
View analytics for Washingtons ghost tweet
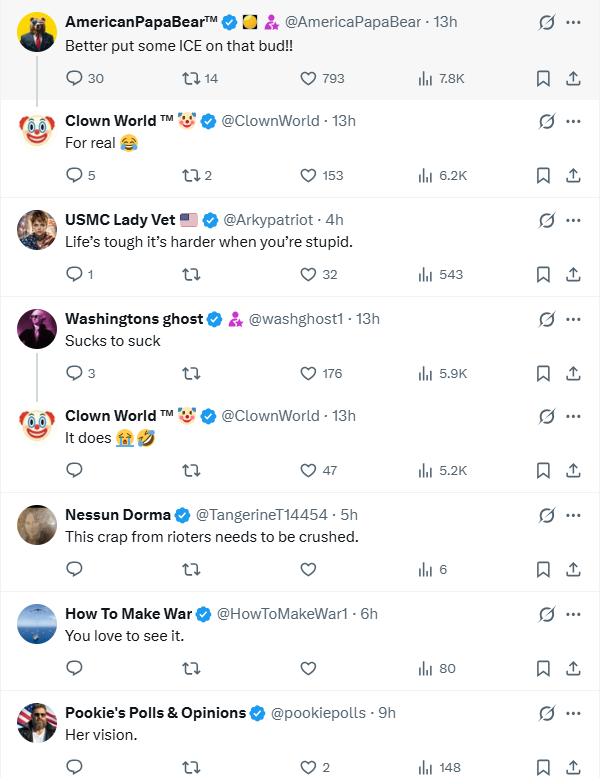pos(425,373)
